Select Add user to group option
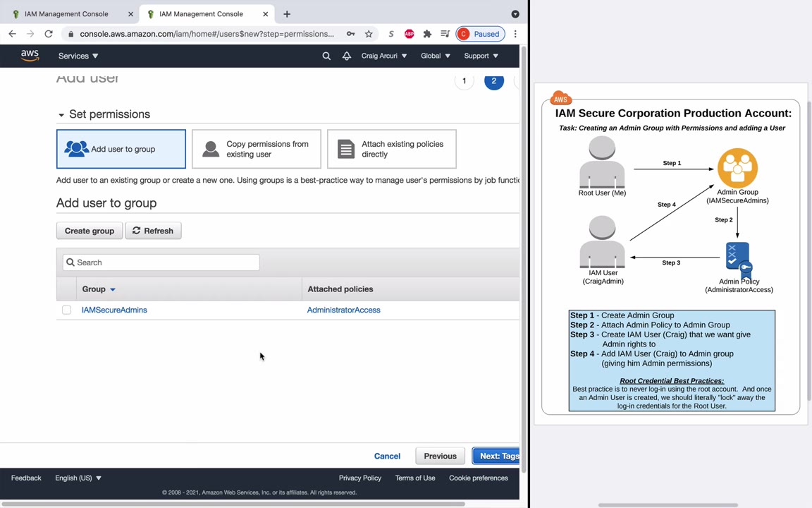Viewport: 812px width, 508px height. click(x=121, y=149)
